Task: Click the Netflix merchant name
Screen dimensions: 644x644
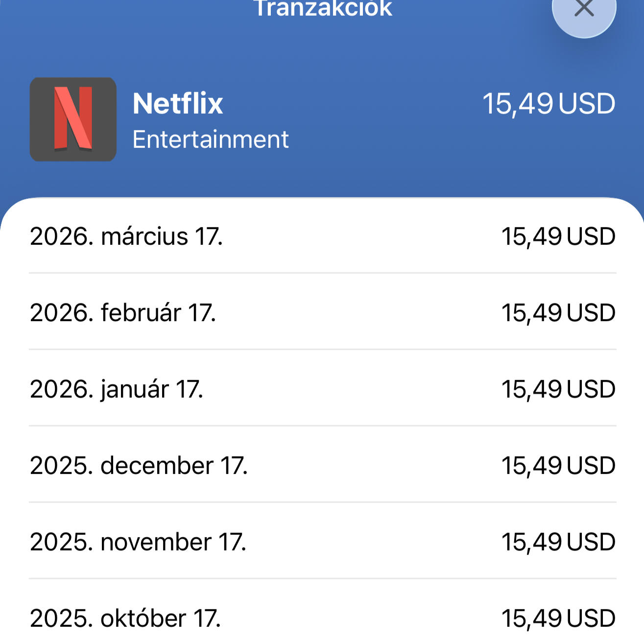Action: (178, 103)
